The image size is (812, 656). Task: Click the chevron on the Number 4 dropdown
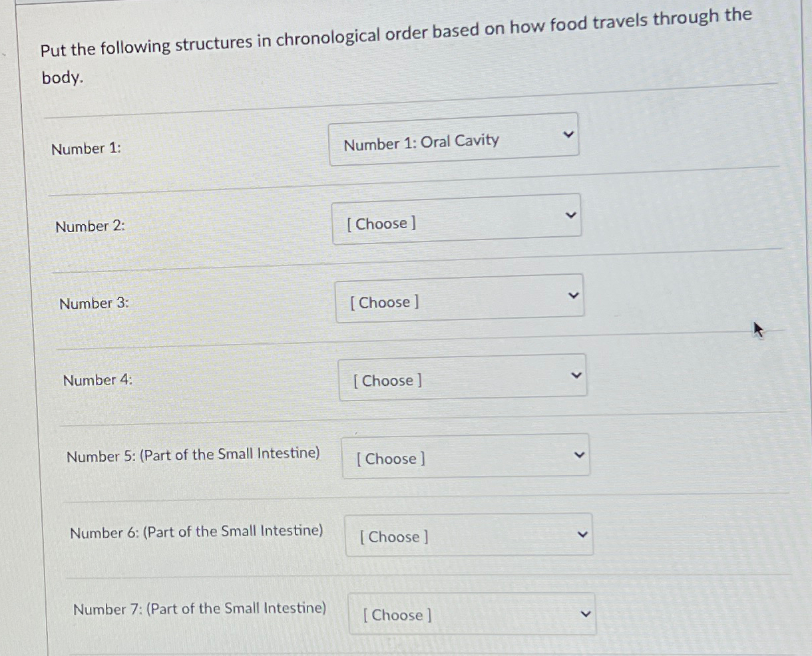pyautogui.click(x=576, y=373)
